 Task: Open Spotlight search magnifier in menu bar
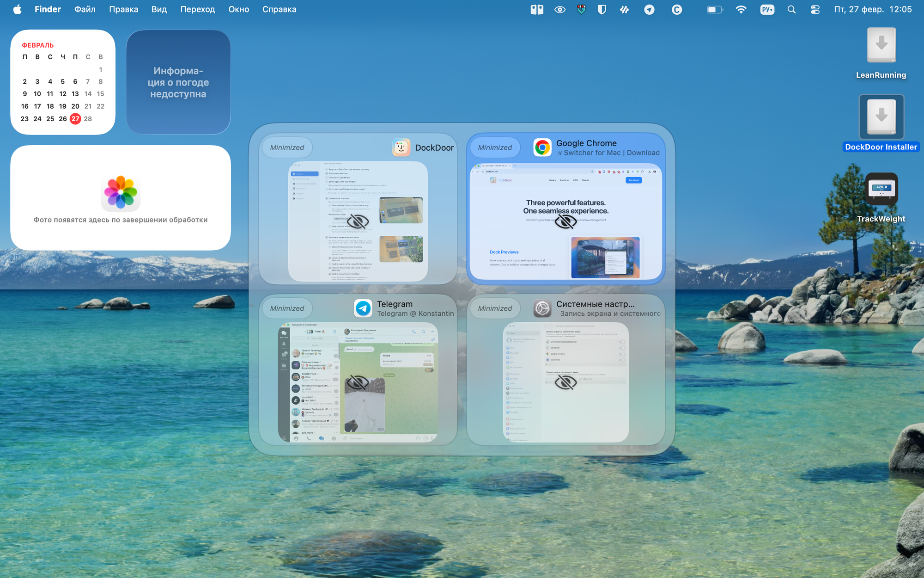tap(791, 10)
